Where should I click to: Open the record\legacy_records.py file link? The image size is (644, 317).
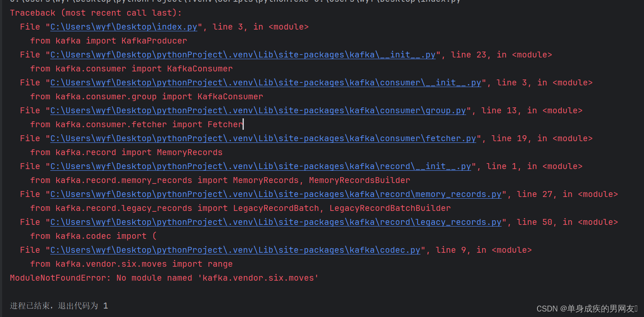click(x=276, y=222)
